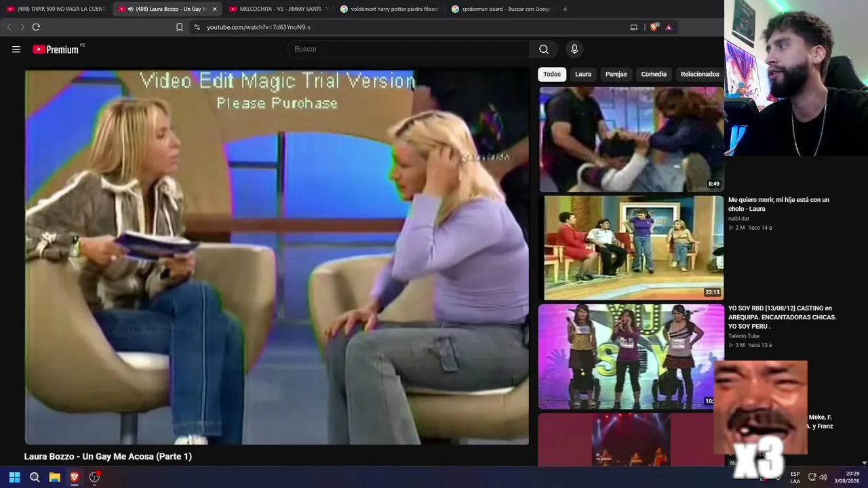This screenshot has height=488, width=868.
Task: Open 'Me quiero morir, mi hija' video title
Action: pyautogui.click(x=778, y=204)
